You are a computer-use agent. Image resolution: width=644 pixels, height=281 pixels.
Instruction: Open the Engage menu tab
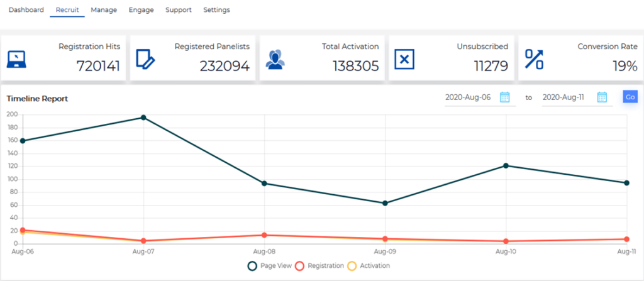tap(141, 10)
